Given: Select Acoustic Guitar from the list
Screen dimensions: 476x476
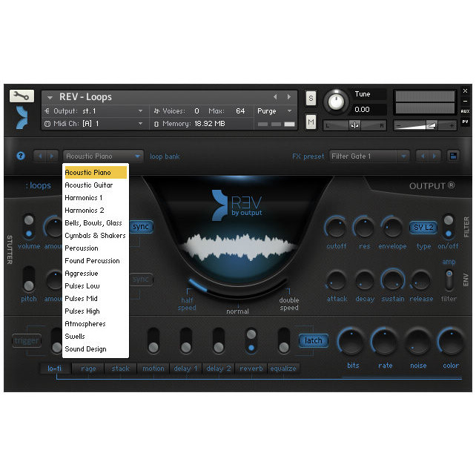Looking at the screenshot, I should 96,185.
